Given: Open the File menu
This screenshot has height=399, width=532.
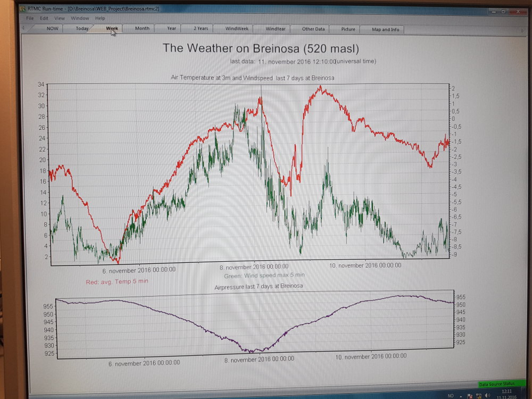Looking at the screenshot, I should (30, 18).
